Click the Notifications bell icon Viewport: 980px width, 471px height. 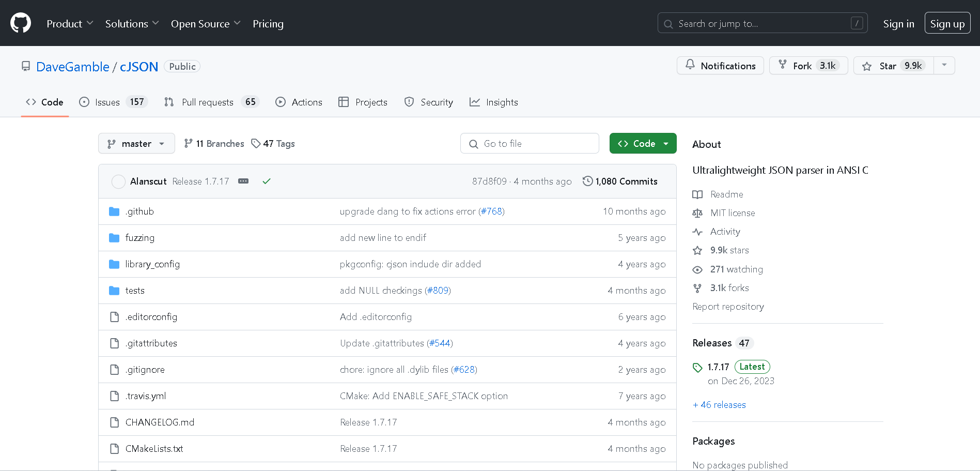[x=690, y=65]
